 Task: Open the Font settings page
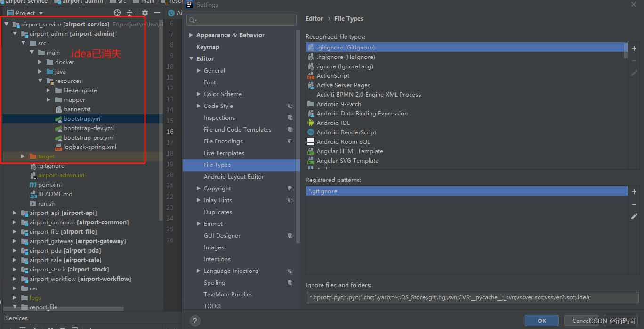209,82
